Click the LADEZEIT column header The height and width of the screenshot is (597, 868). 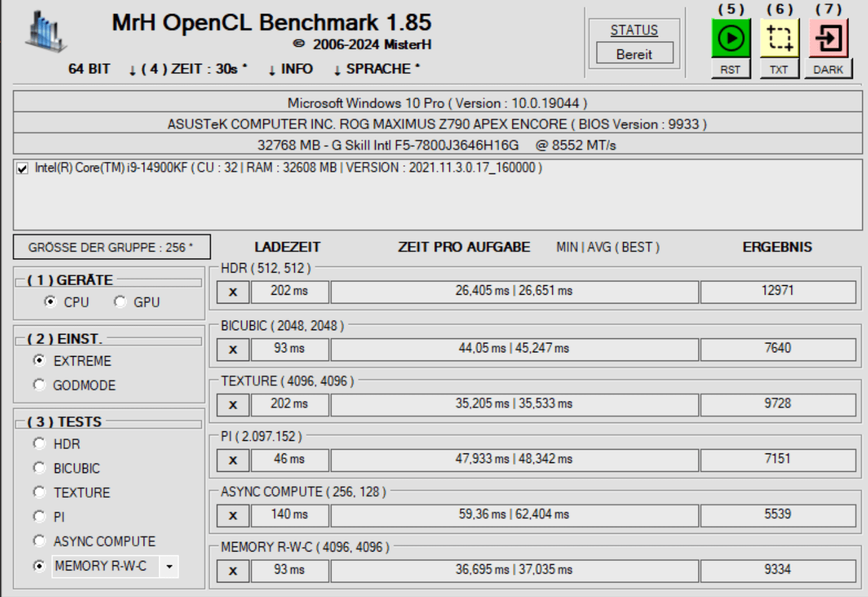(x=288, y=247)
